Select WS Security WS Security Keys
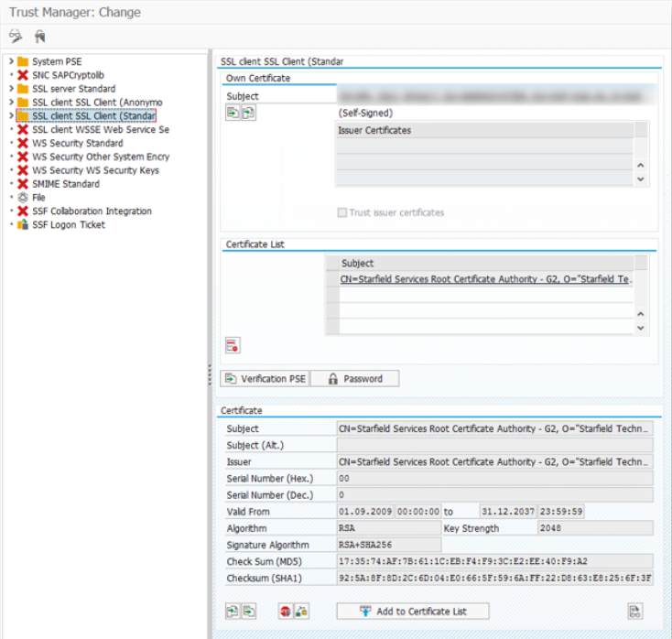The width and height of the screenshot is (672, 639). 95,170
